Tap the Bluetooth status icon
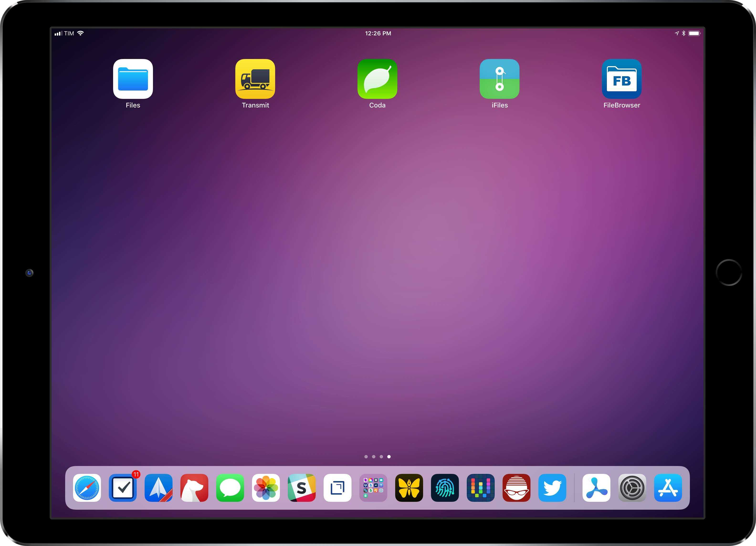The image size is (756, 546). [x=683, y=33]
